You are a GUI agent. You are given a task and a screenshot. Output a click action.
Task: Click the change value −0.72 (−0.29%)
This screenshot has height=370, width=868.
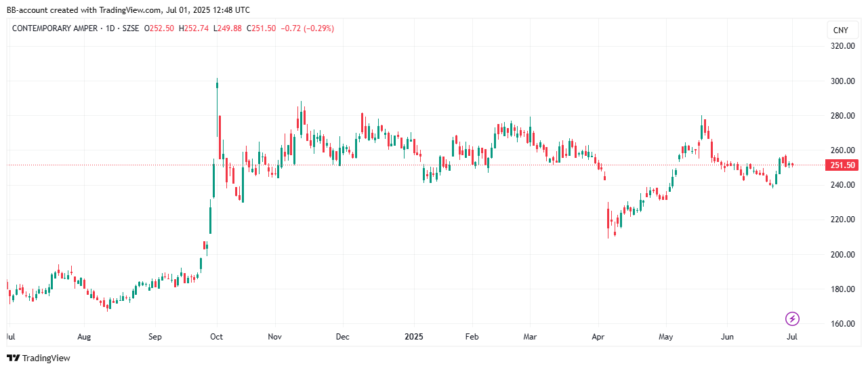[307, 28]
